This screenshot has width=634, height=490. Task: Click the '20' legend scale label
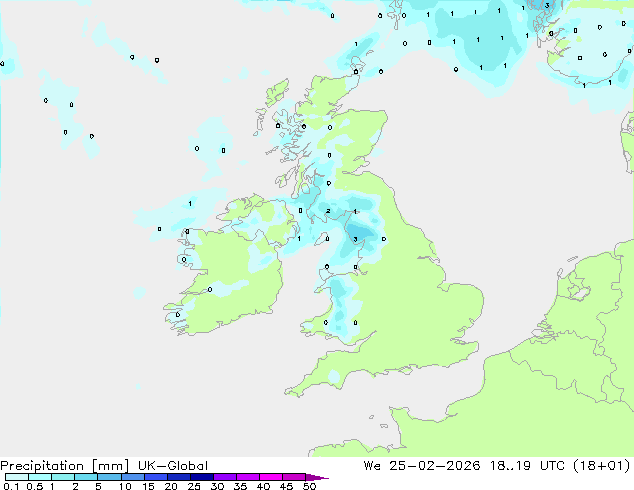pyautogui.click(x=171, y=486)
